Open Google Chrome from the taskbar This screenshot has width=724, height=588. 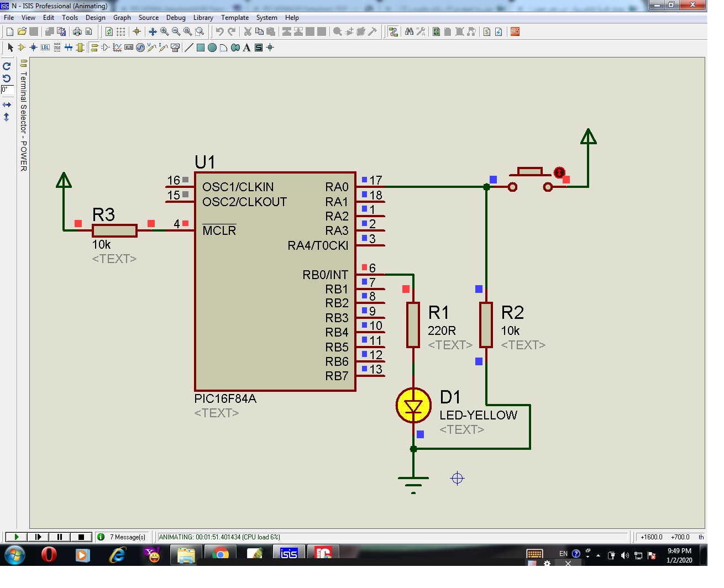point(221,554)
